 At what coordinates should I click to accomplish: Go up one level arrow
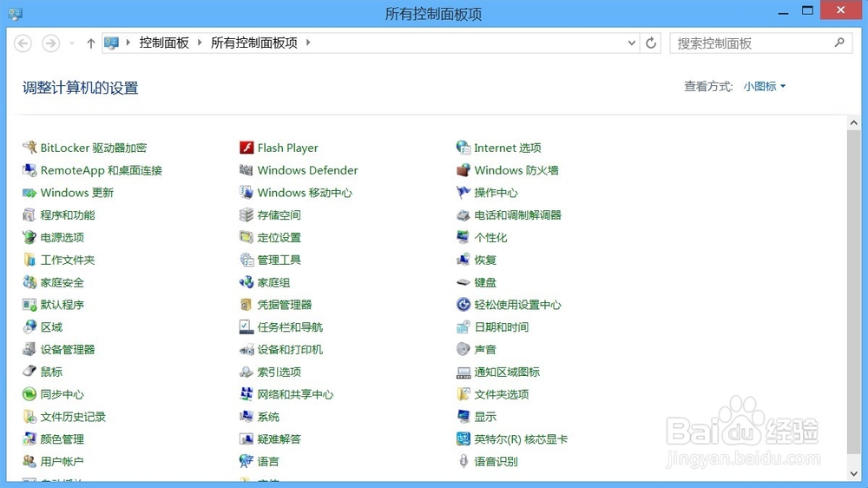[x=91, y=43]
